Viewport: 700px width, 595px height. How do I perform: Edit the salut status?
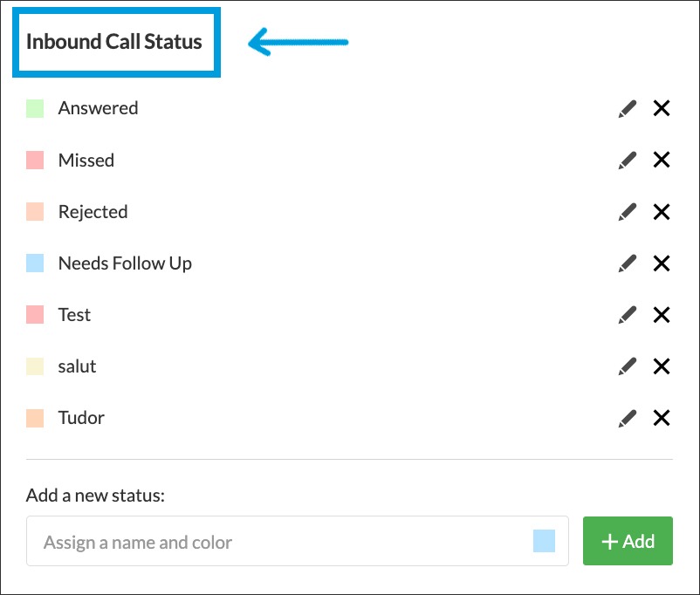tap(627, 366)
